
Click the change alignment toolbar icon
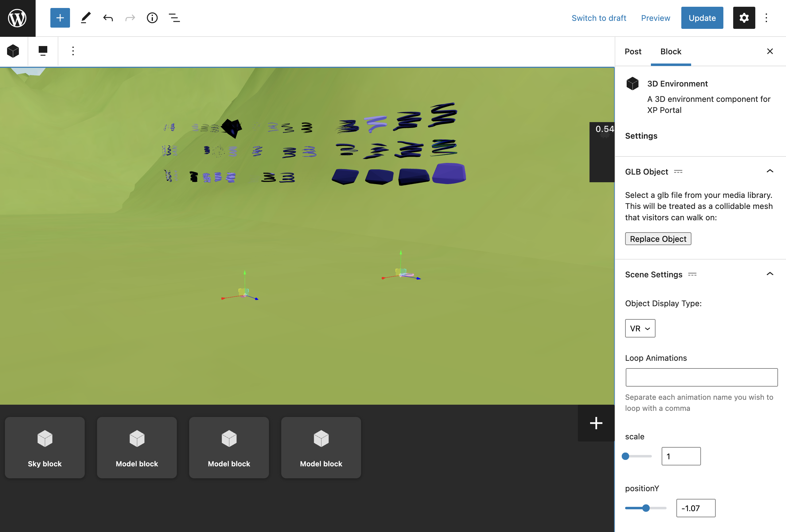tap(43, 51)
